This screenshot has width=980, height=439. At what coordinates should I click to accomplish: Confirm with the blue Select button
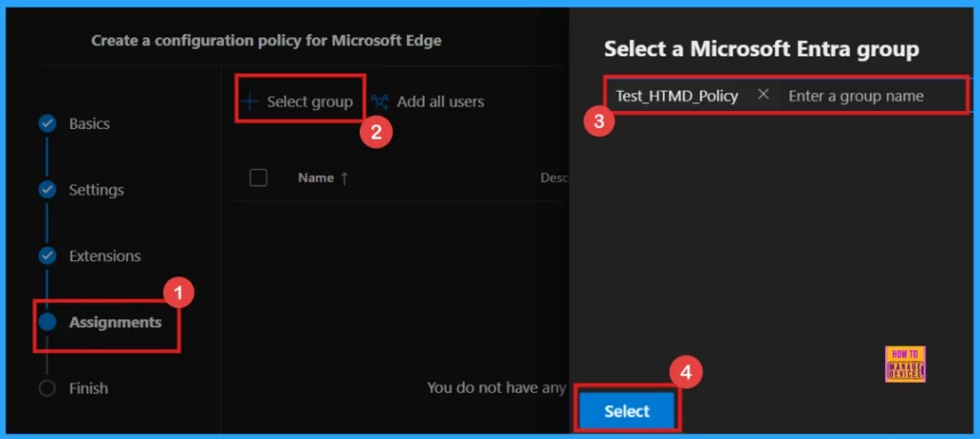point(627,411)
